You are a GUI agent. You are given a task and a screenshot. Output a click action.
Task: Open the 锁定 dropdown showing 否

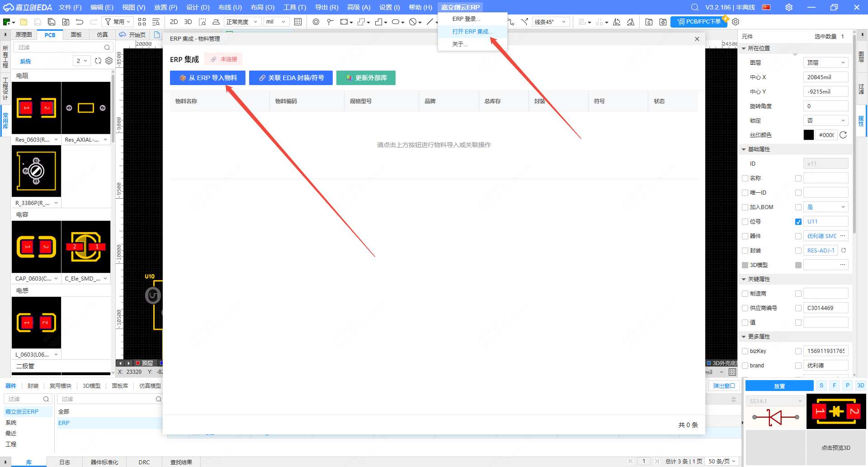tap(826, 120)
